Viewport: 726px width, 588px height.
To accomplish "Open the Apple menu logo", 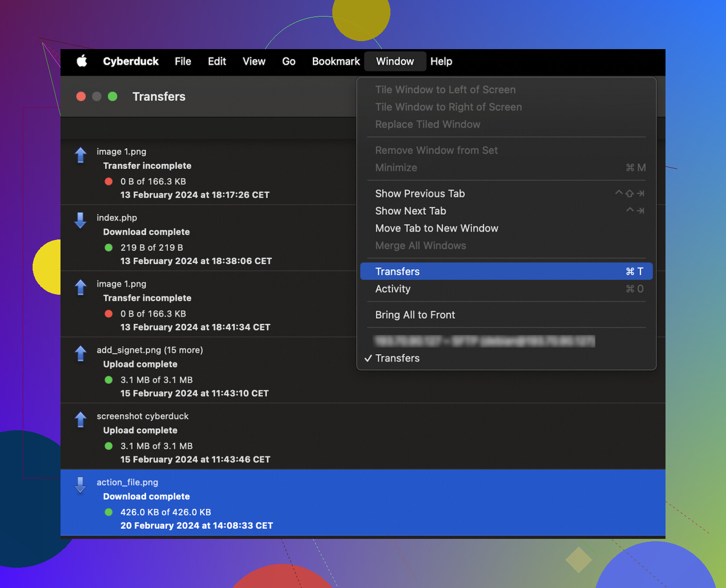I will tap(82, 61).
